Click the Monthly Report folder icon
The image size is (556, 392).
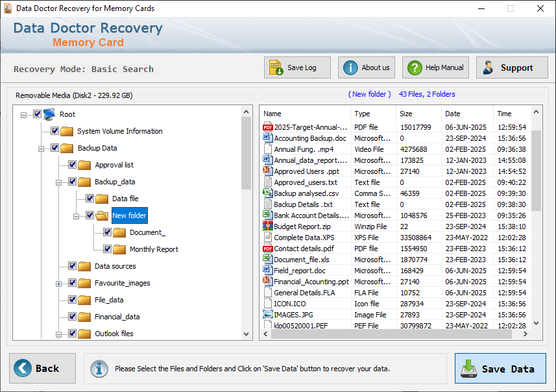pyautogui.click(x=119, y=249)
